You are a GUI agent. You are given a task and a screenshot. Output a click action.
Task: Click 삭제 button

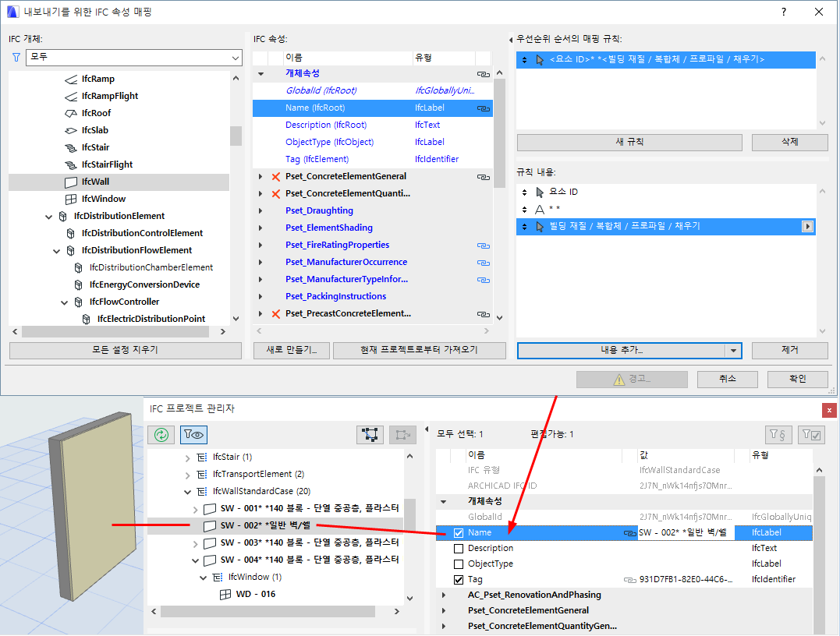789,143
